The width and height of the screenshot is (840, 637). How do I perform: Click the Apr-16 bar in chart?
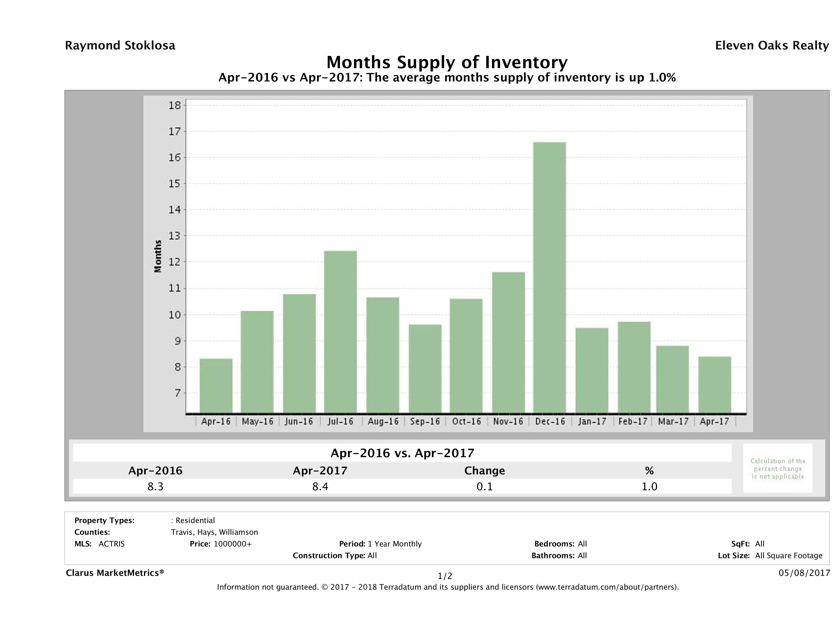coord(216,385)
